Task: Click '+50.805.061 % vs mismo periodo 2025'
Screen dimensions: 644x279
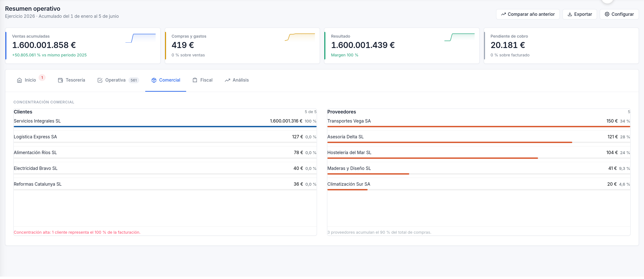Action: click(x=49, y=55)
